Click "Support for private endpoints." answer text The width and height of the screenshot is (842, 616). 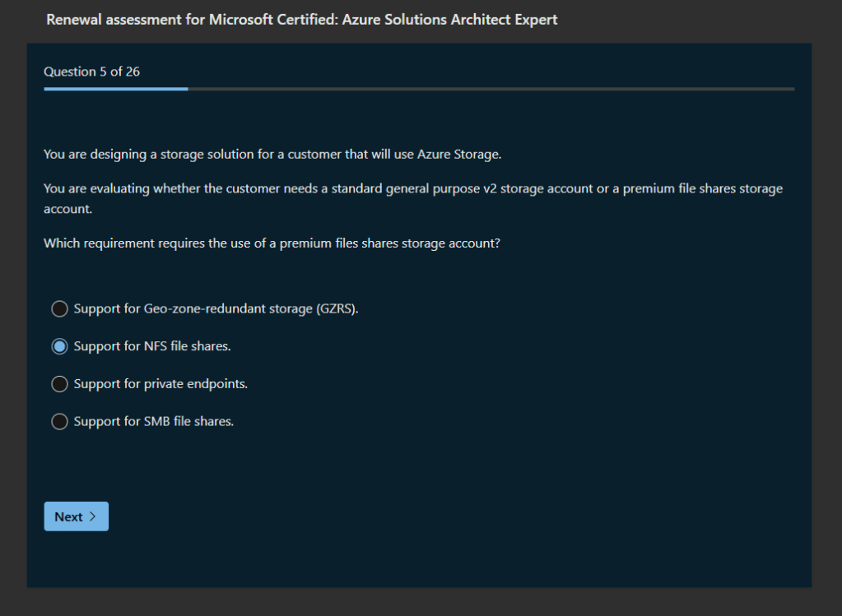pyautogui.click(x=160, y=384)
